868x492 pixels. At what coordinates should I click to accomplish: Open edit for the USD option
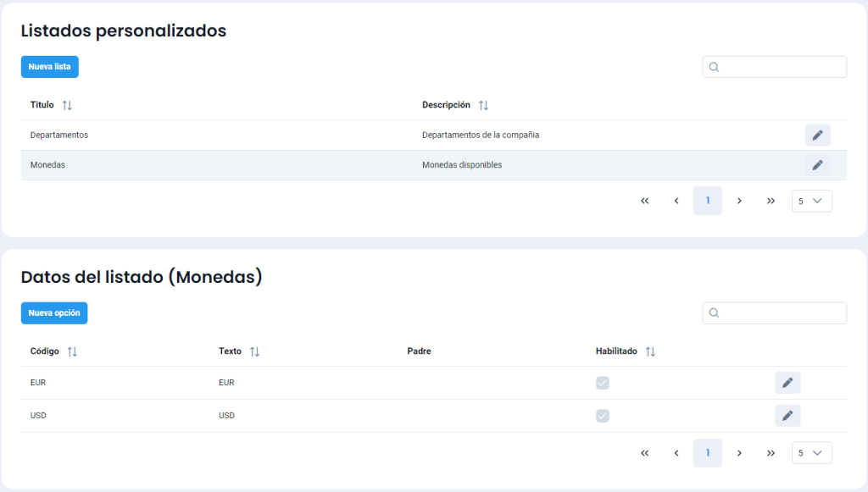click(x=787, y=416)
